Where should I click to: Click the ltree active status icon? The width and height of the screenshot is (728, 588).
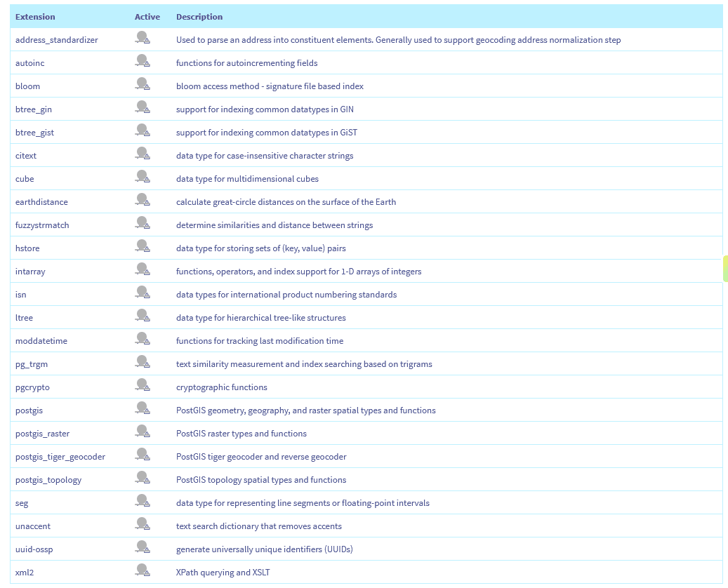(x=143, y=316)
